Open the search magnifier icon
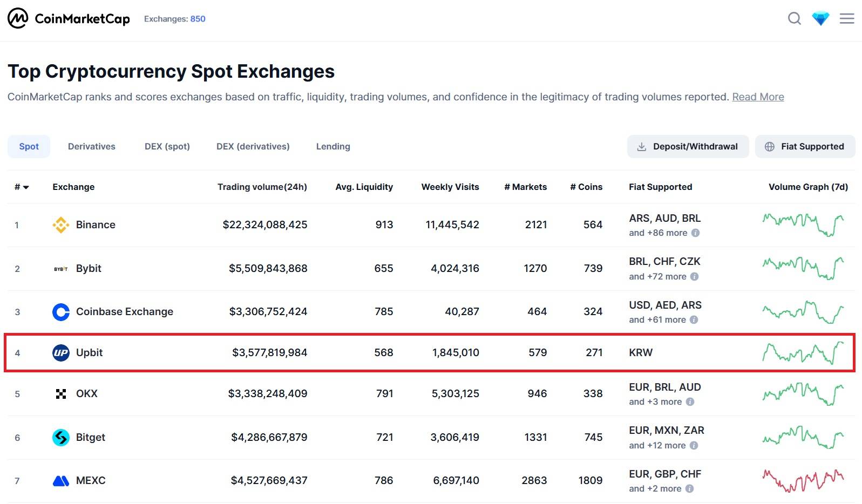The image size is (862, 504). (794, 19)
